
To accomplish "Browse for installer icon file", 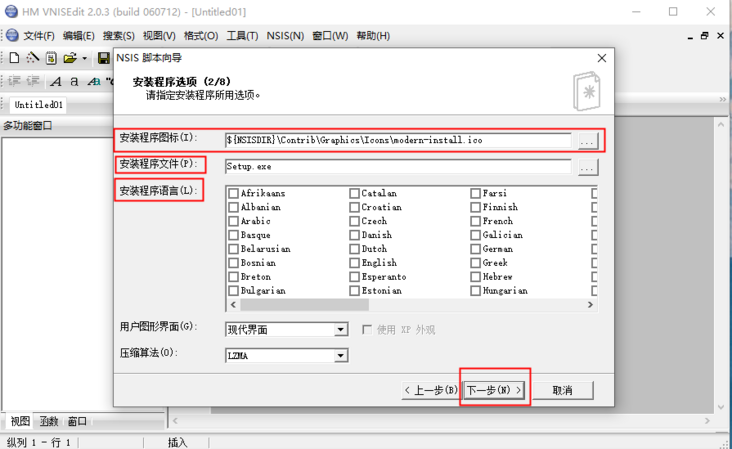I will click(588, 140).
